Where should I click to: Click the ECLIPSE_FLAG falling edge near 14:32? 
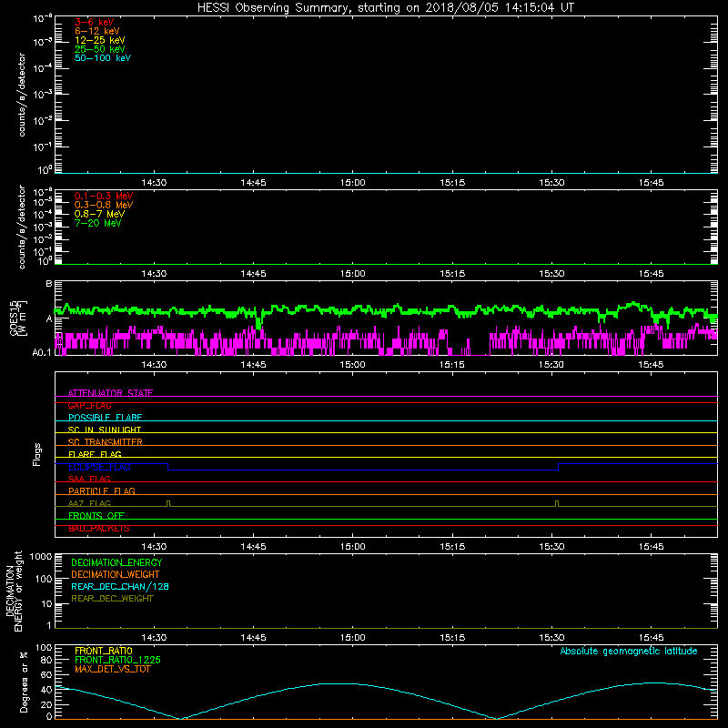168,467
